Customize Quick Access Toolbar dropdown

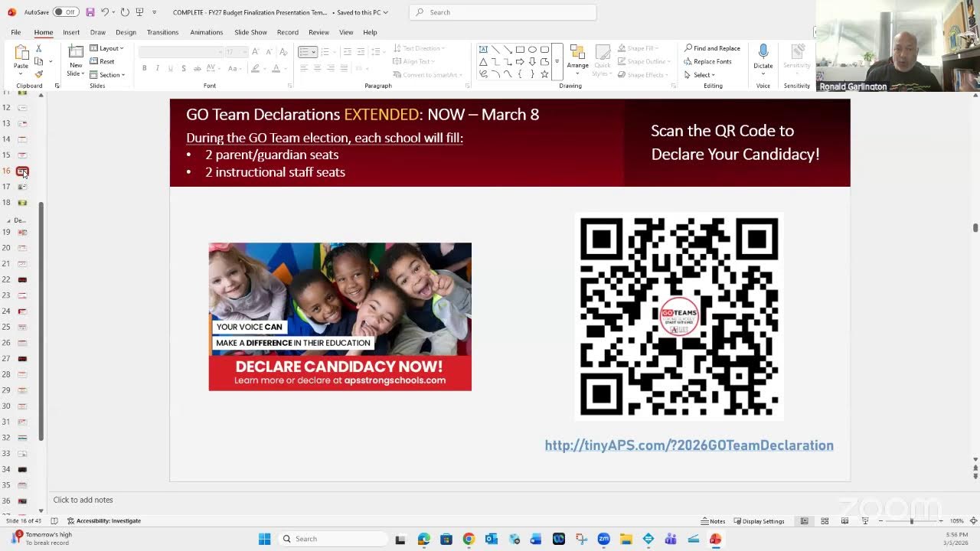point(154,12)
